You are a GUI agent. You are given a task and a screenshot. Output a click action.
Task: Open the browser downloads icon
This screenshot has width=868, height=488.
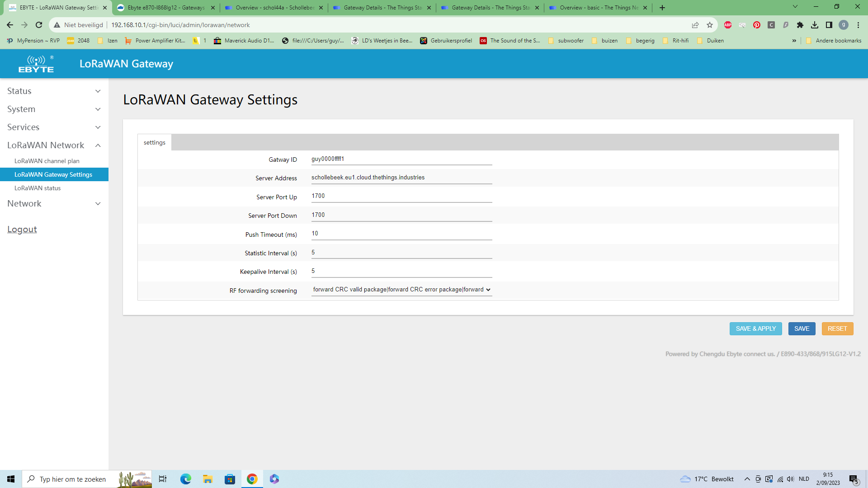pyautogui.click(x=815, y=25)
